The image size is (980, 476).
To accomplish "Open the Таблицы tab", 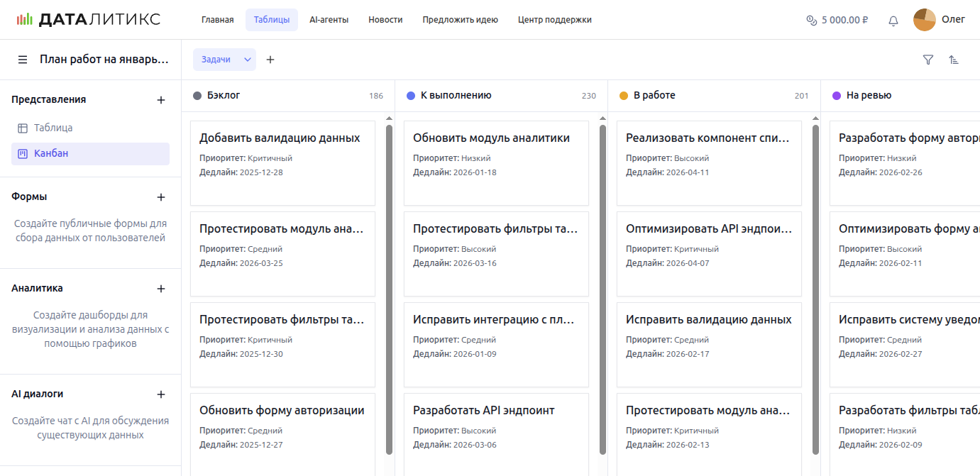I will [x=271, y=20].
